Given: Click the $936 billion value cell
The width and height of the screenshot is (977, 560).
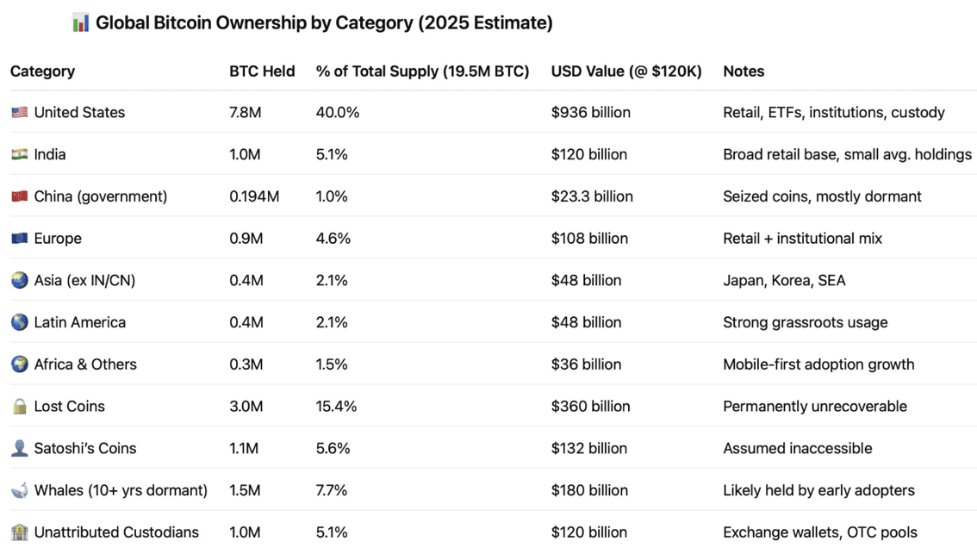Looking at the screenshot, I should click(590, 113).
